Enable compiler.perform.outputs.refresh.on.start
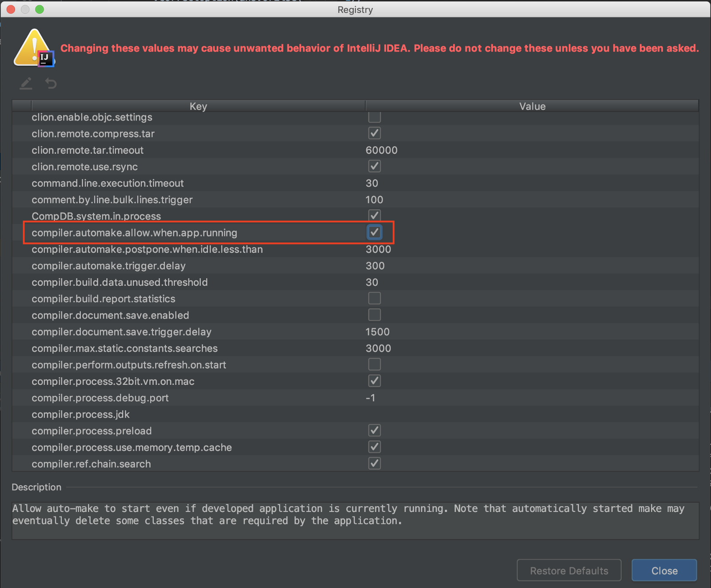The image size is (711, 588). pyautogui.click(x=374, y=364)
